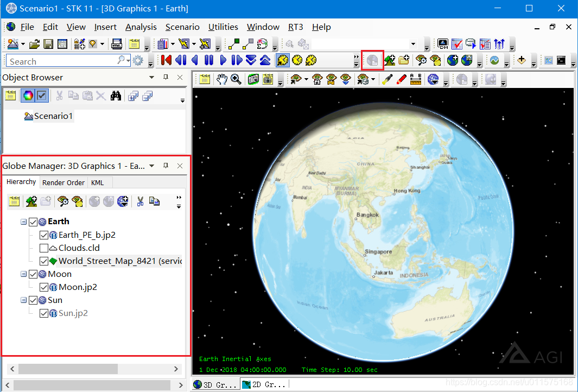Open Insert Default Object satellite icon
This screenshot has width=578, height=392.
pos(79,45)
